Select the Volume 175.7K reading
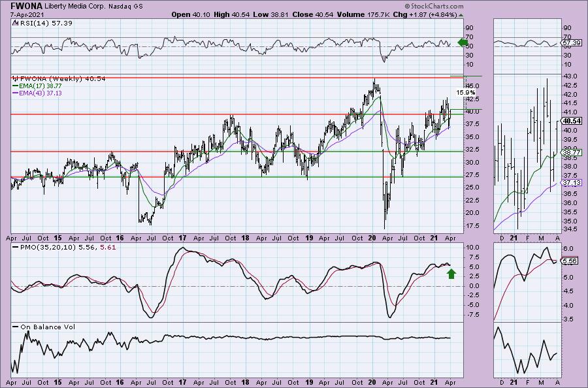Image resolution: width=588 pixels, height=388 pixels. [x=363, y=14]
